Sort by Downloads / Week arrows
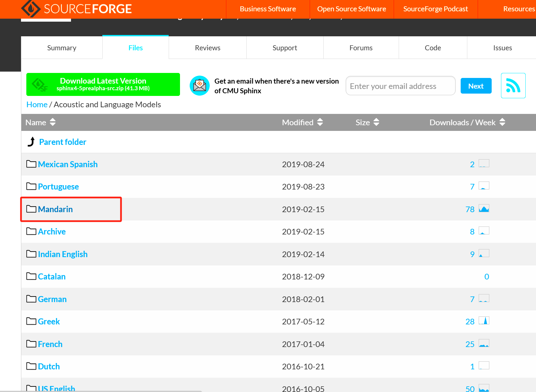Viewport: 536px width, 392px height. pos(502,122)
